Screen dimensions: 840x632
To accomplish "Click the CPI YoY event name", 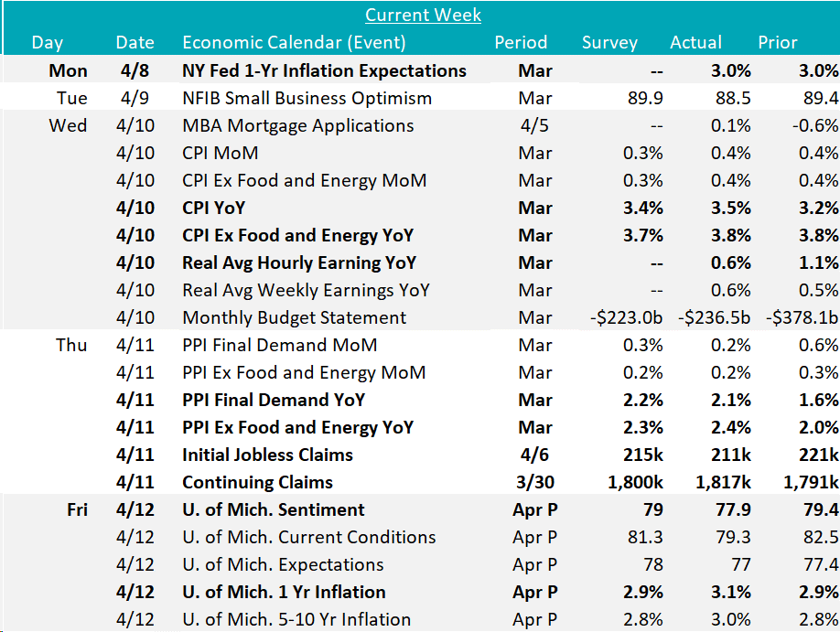I will (x=213, y=208).
